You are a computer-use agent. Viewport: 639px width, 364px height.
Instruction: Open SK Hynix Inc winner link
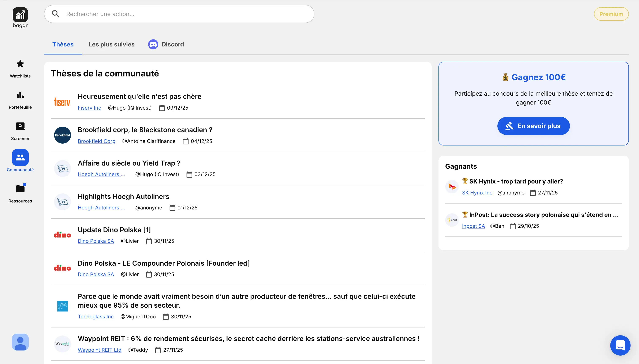[x=477, y=193]
